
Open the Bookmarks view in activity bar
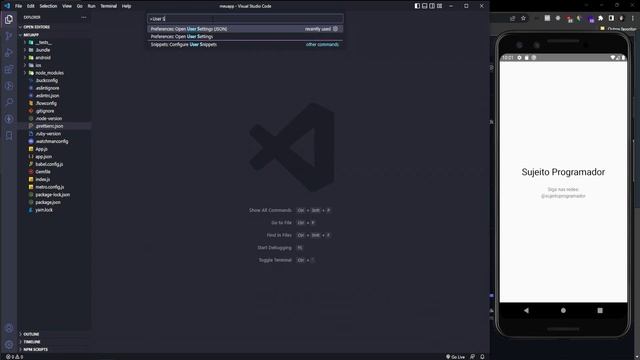[9, 136]
